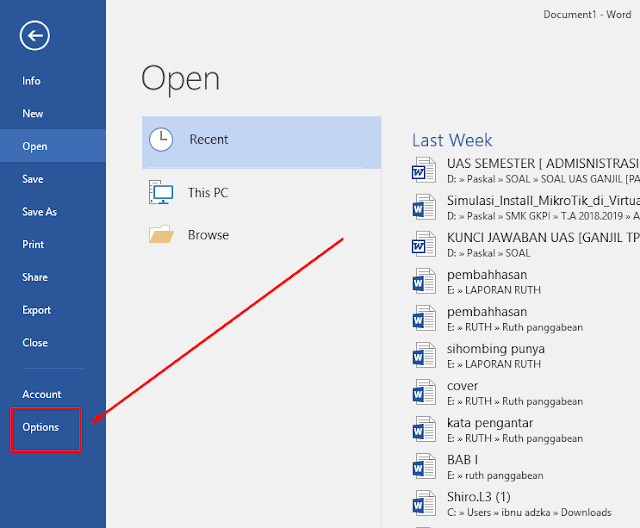Click the Document1 - Word title

click(x=587, y=15)
